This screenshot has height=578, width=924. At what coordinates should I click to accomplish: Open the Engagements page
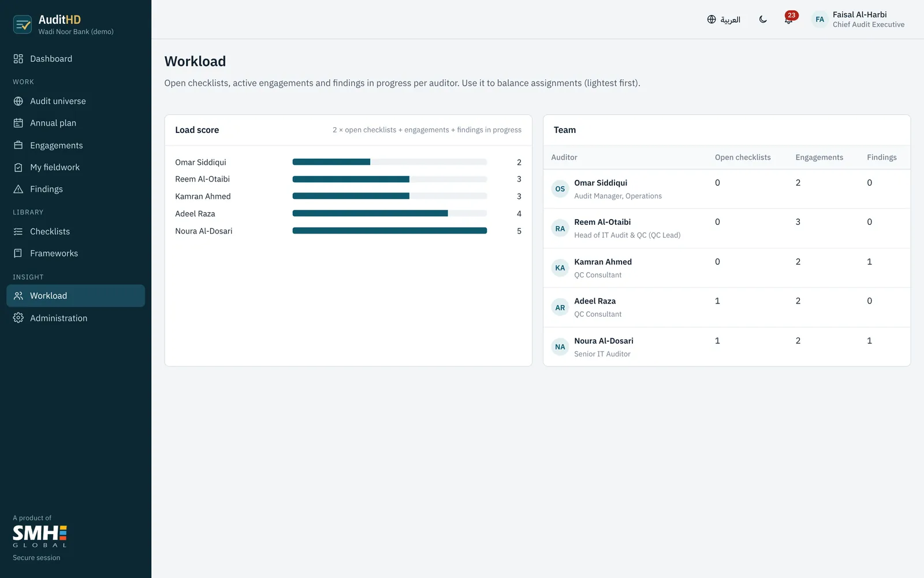pyautogui.click(x=76, y=145)
